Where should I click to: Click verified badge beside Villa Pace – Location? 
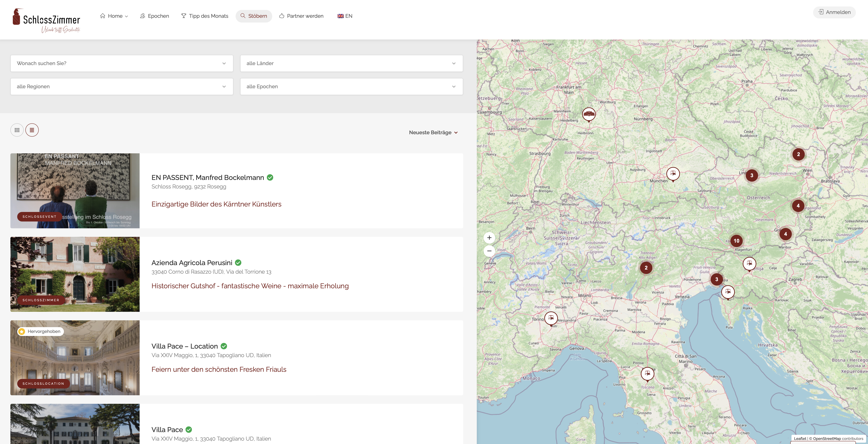(224, 346)
